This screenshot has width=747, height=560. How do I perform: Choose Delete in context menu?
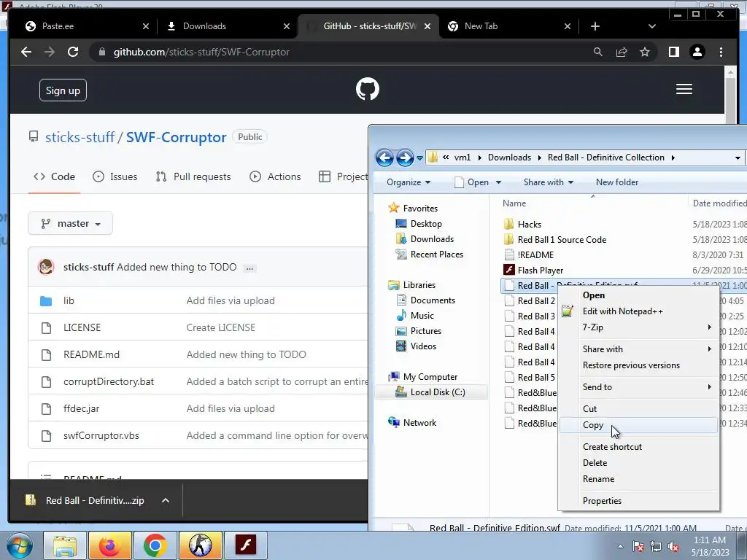638,463
